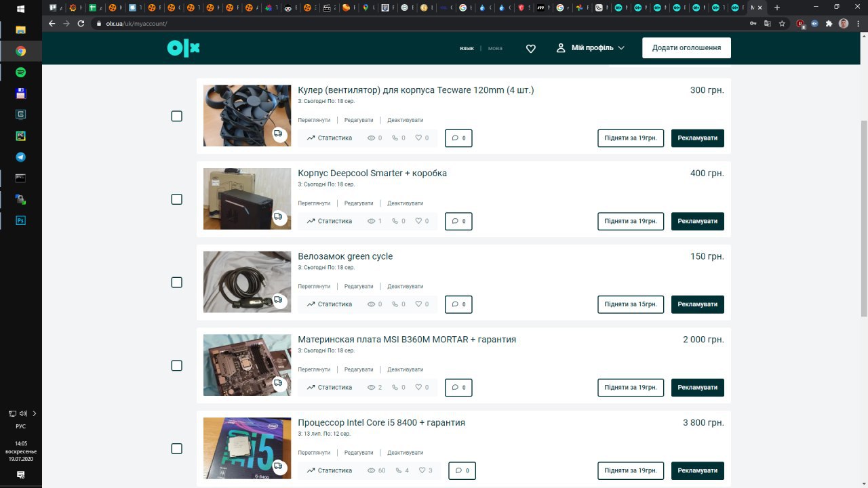This screenshot has width=868, height=488.
Task: Click Підняти за 19грн. for MSI motherboard
Action: click(x=631, y=388)
